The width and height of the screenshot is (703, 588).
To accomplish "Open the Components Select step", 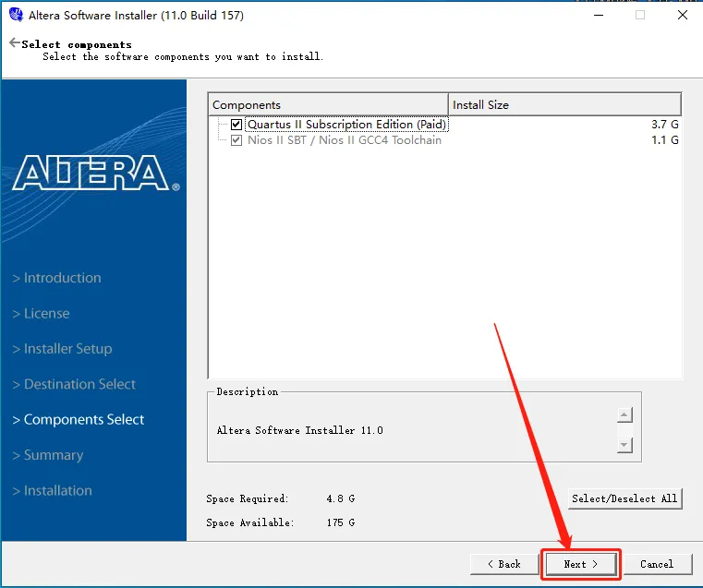I will tap(79, 419).
